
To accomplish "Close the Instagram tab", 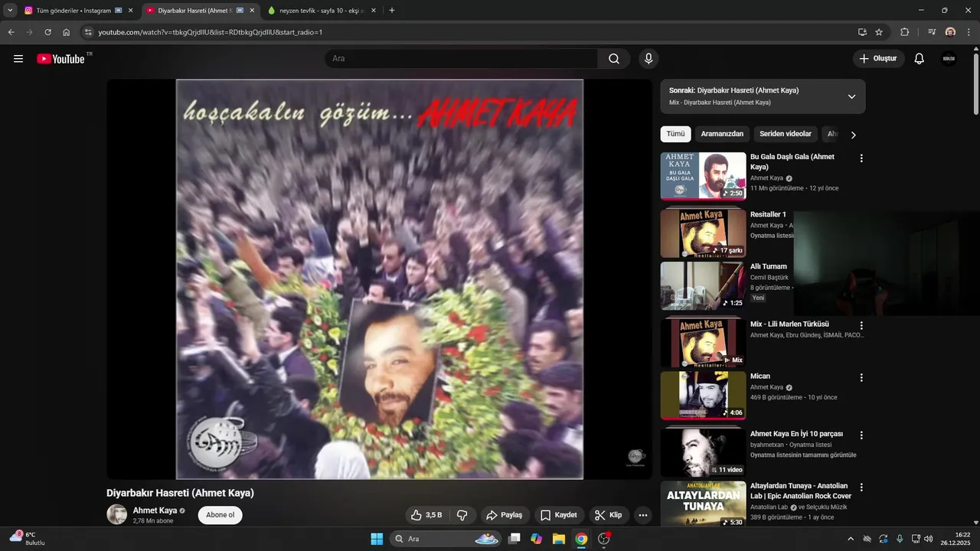I will click(x=130, y=11).
